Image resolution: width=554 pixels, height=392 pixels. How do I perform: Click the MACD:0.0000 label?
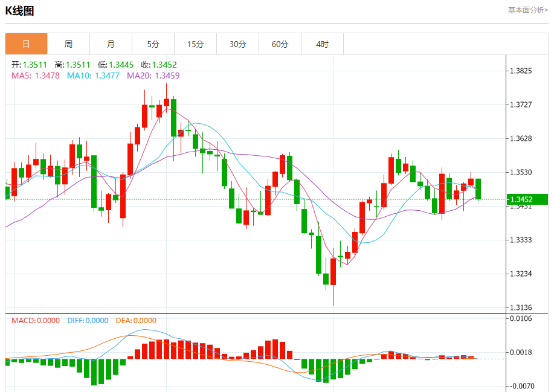point(35,321)
